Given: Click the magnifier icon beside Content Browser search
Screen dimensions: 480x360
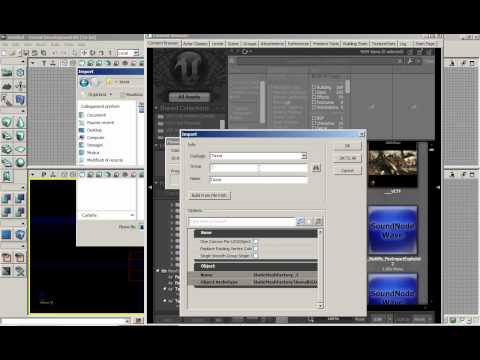Looking at the screenshot, I should point(411,61).
